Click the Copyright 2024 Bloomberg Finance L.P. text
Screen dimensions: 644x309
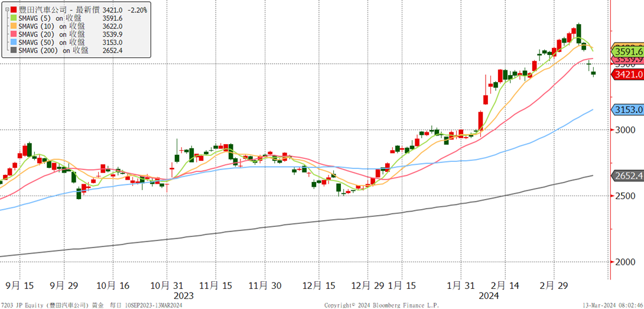click(x=382, y=305)
